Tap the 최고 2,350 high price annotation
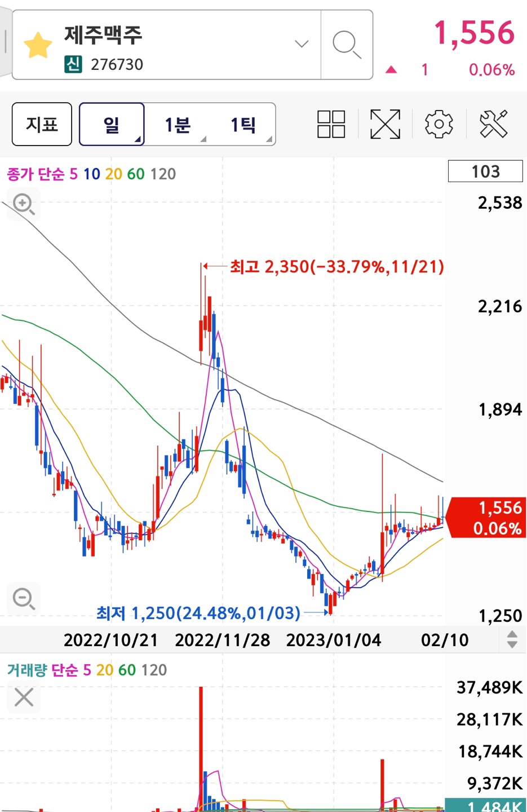This screenshot has width=527, height=812. [x=337, y=266]
